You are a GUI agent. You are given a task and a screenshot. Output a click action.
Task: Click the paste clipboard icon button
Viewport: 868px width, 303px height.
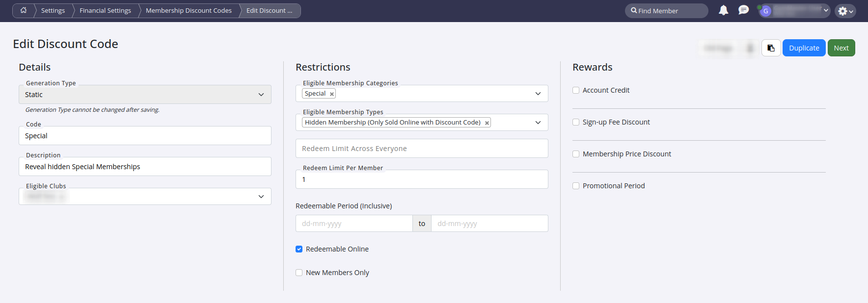pyautogui.click(x=771, y=48)
